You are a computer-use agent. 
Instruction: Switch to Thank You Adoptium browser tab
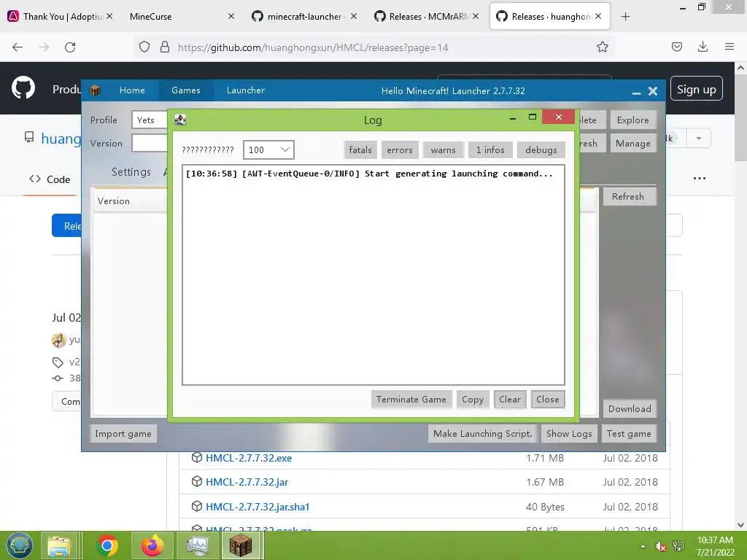[60, 17]
